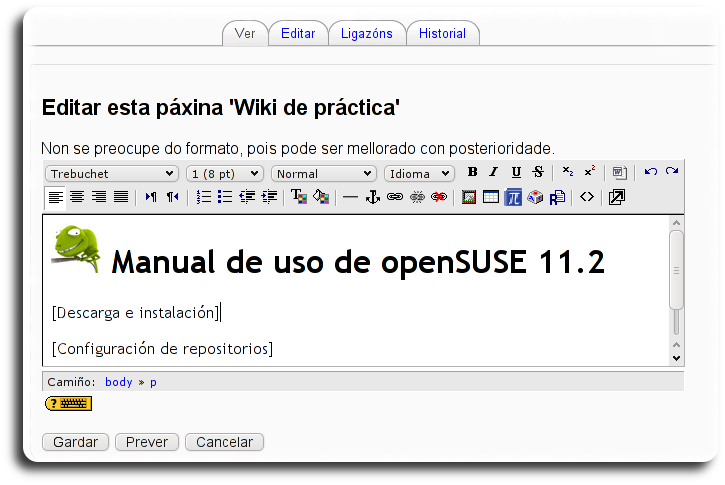Insert a bulleted list
The image size is (725, 485).
click(x=225, y=197)
